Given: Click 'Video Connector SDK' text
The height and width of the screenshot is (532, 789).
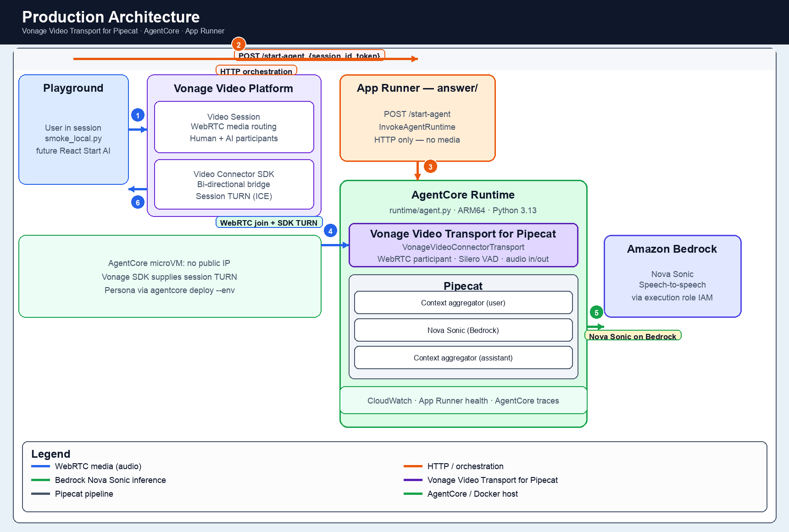Looking at the screenshot, I should pyautogui.click(x=234, y=174).
